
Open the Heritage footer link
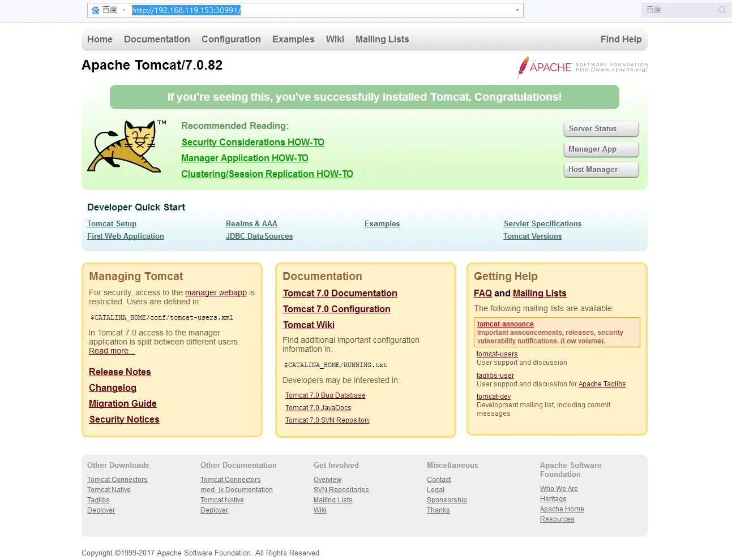pyautogui.click(x=553, y=499)
